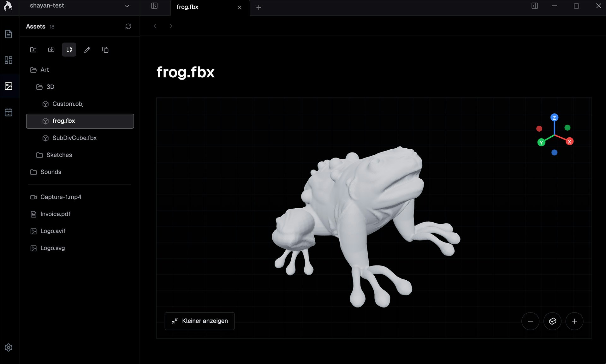
Task: Click the duplicate copy icon
Action: pos(105,50)
